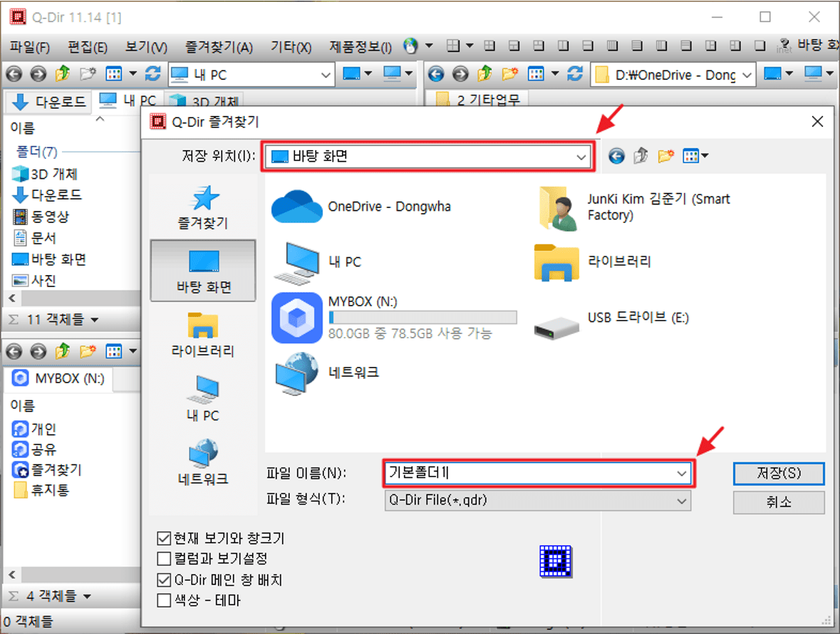Open the 파일(F) menu
Screen dimensions: 840x634
click(29, 47)
